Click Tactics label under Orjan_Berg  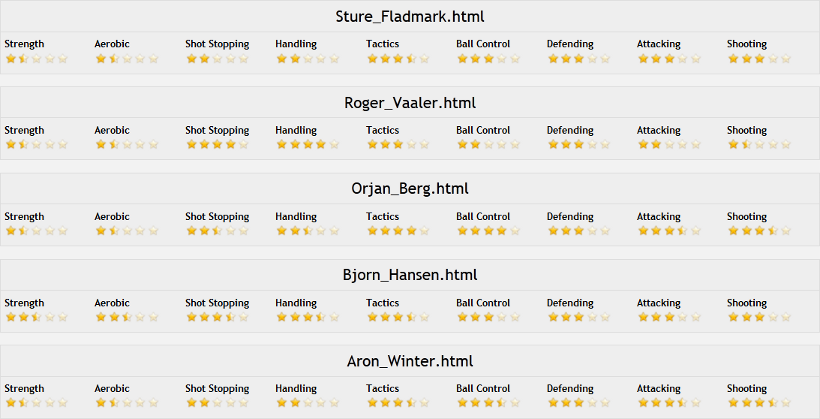[x=382, y=217]
